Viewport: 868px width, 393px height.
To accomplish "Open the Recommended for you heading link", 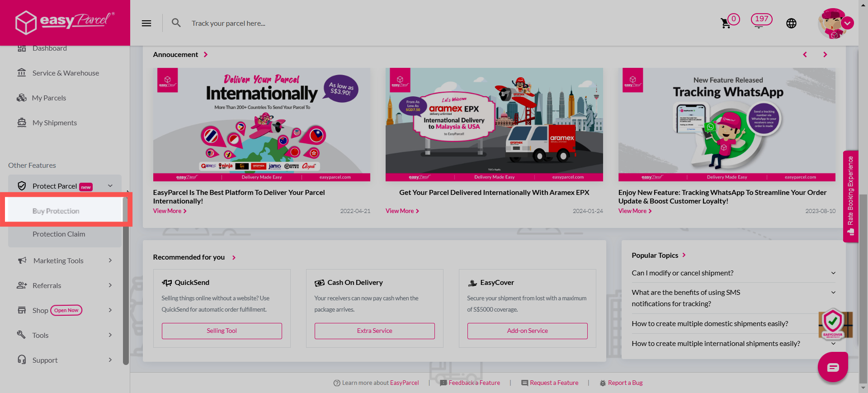I will point(194,257).
